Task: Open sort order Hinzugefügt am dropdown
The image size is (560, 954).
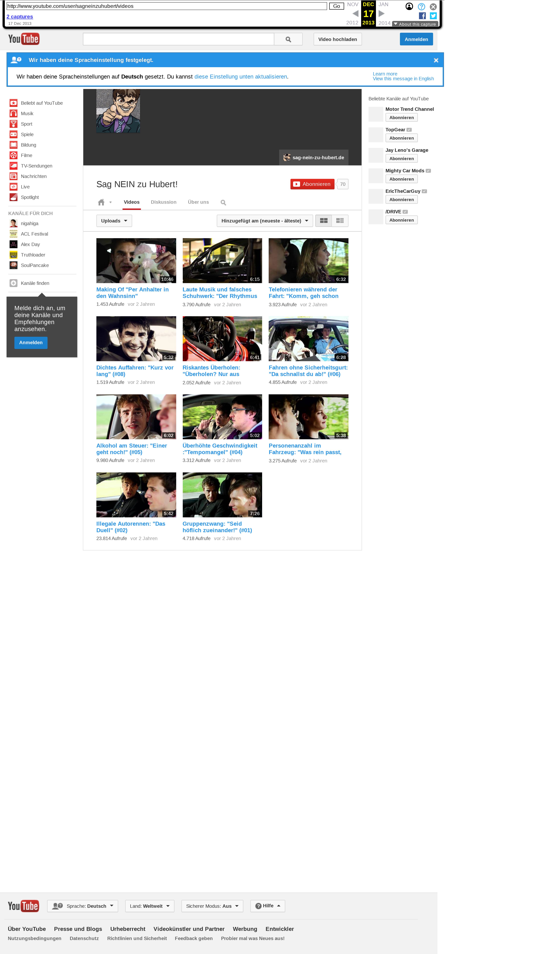Action: click(265, 221)
